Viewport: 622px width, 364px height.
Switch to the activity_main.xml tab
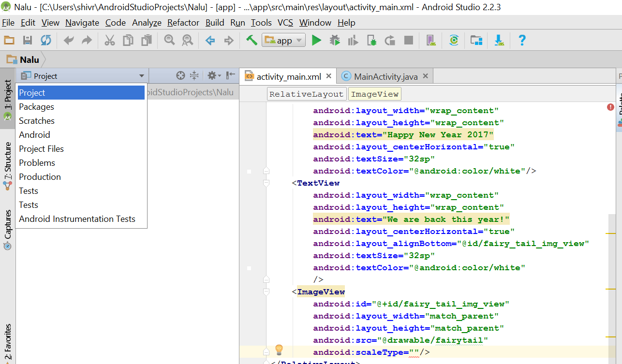click(x=289, y=76)
